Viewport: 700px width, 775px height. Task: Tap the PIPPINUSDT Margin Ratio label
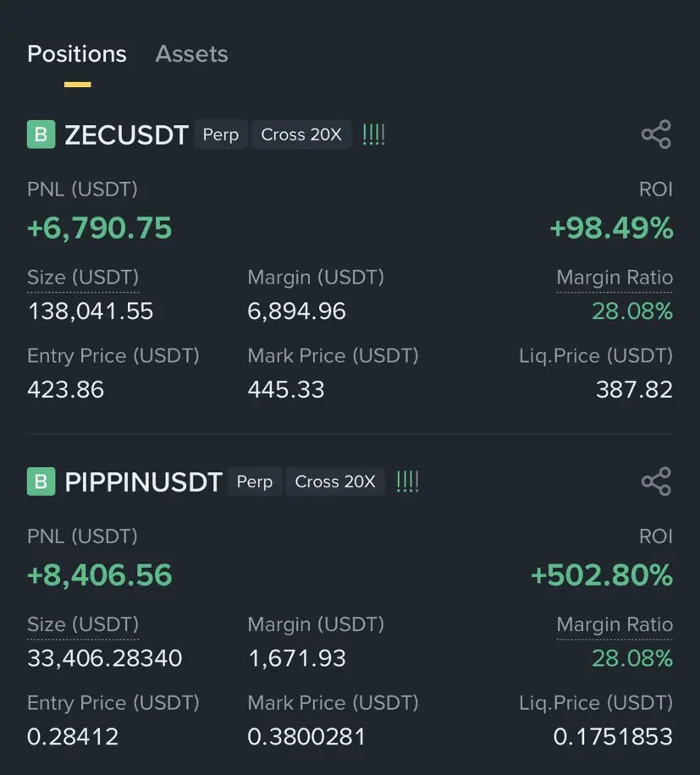coord(615,624)
